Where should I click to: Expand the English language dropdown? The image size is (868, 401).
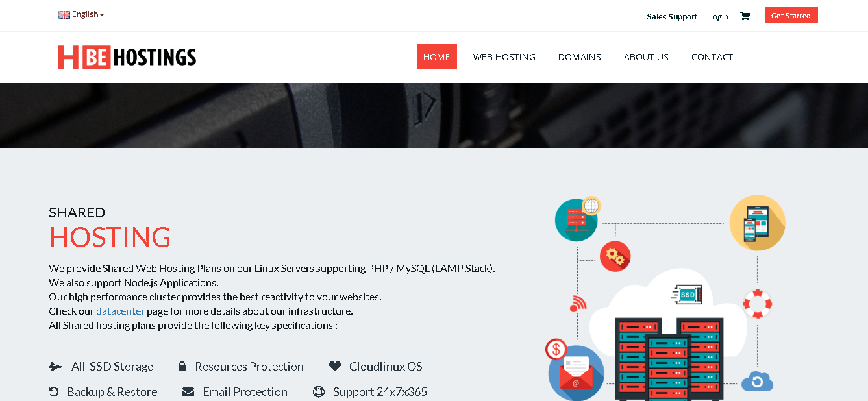[81, 14]
